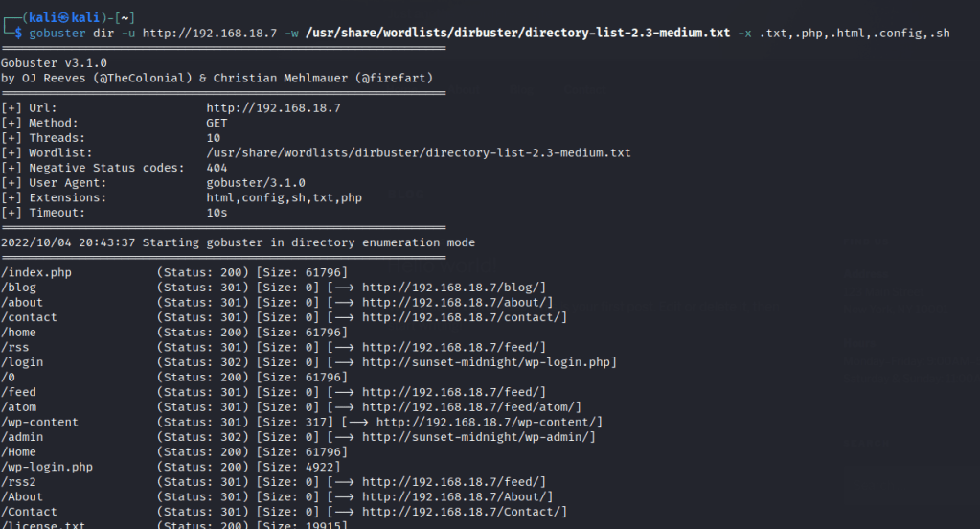Click the http://192.168.18.7/wp-content/ redirect URL
Image resolution: width=980 pixels, height=529 pixels.
(x=489, y=422)
